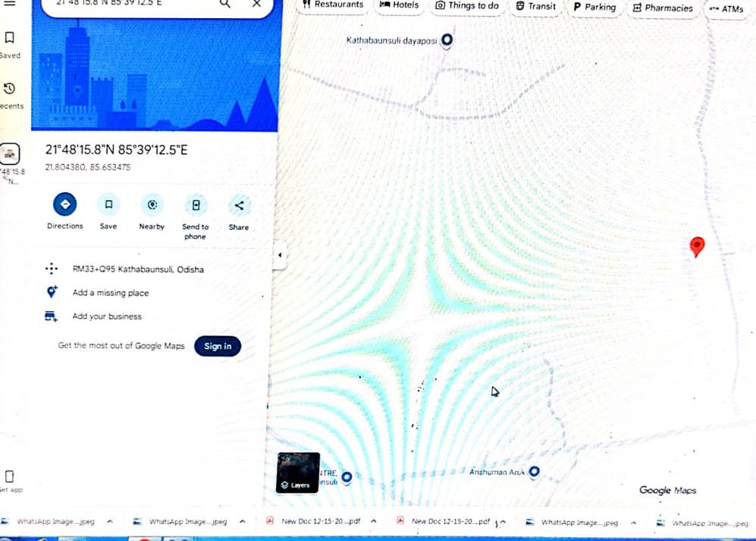This screenshot has width=756, height=541.
Task: Filter the map by Restaurants
Action: 333,5
